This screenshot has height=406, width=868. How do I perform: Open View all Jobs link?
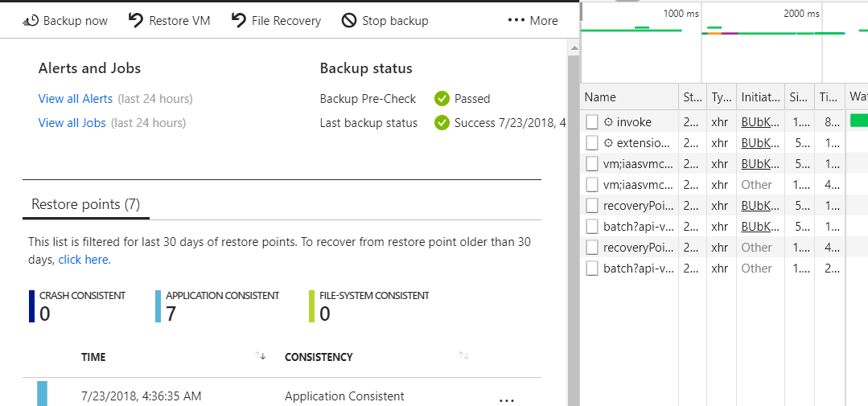pyautogui.click(x=72, y=123)
